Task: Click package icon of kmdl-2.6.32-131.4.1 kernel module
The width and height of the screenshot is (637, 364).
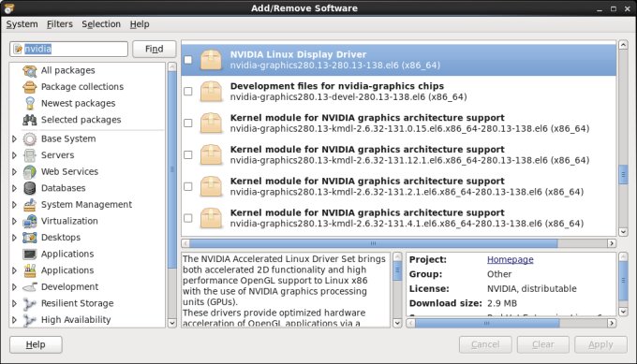Action: click(x=212, y=218)
